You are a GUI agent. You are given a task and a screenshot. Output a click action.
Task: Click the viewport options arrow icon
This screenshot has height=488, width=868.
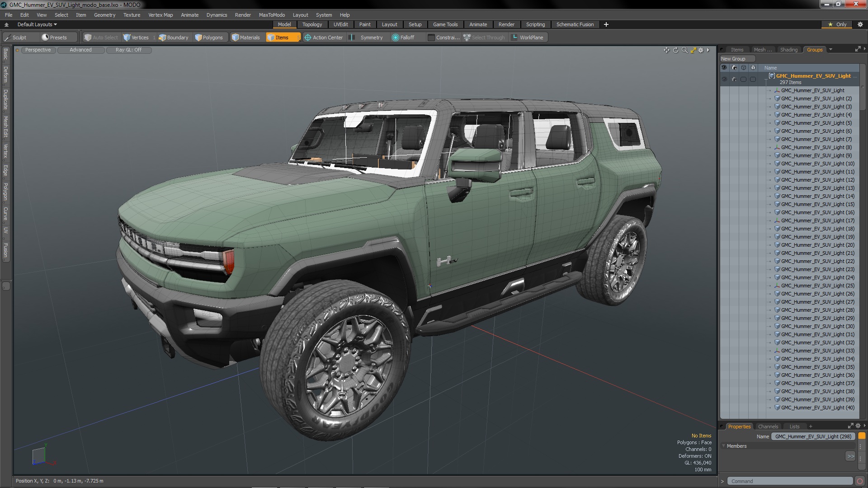click(x=708, y=50)
